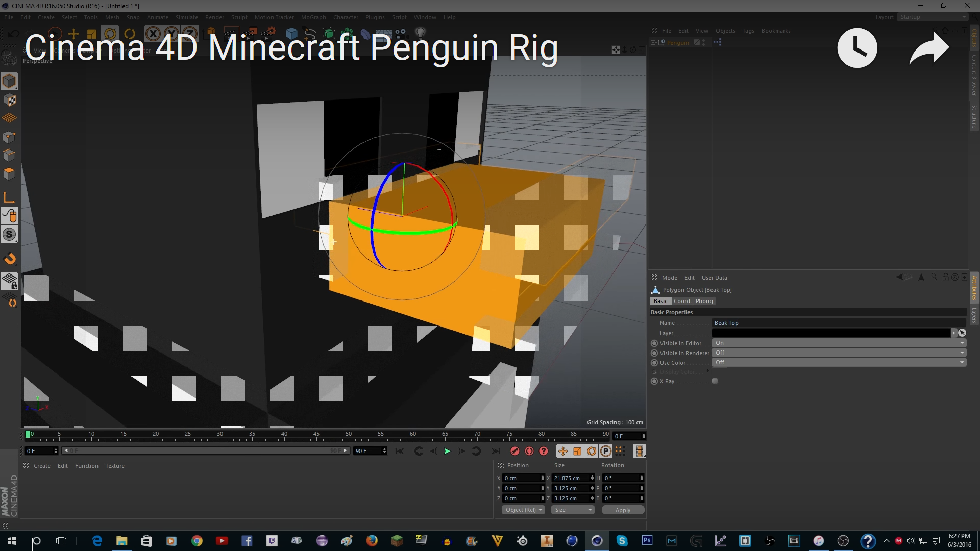This screenshot has height=551, width=980.
Task: Open the User Data menu in Attributes
Action: (x=714, y=278)
